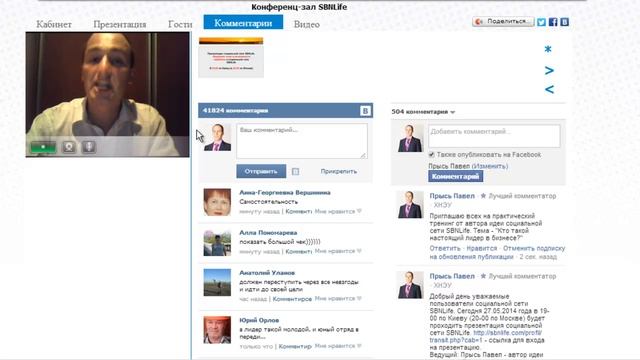
Task: Click Комментировать under Юрий Орлов's comment
Action: tap(295, 347)
